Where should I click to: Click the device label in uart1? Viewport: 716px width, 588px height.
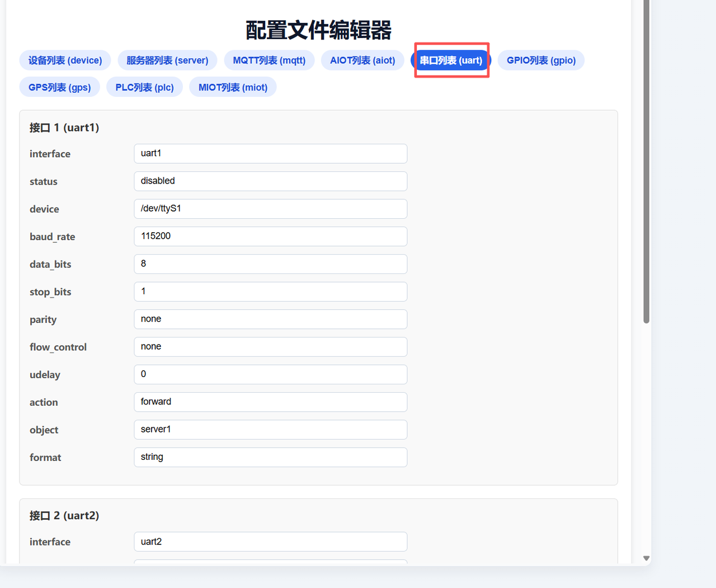(x=44, y=209)
